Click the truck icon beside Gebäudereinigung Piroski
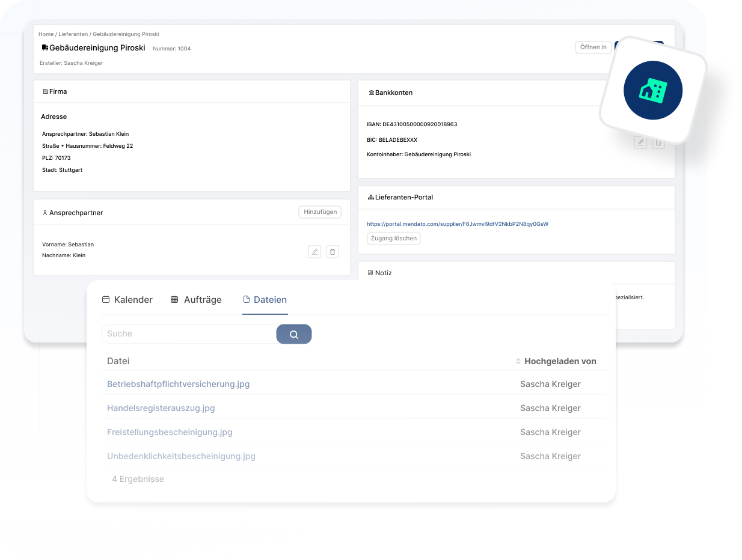Image resolution: width=742 pixels, height=560 pixels. coord(44,47)
